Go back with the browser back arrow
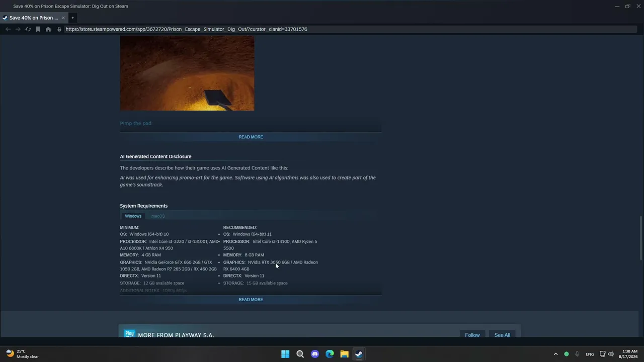Screen dimensions: 644x362 (8, 29)
